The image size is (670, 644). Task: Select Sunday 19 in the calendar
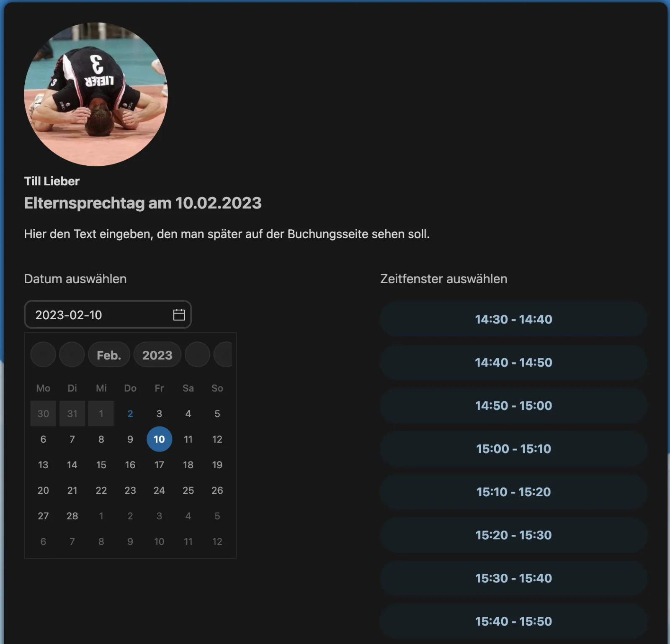pyautogui.click(x=217, y=464)
